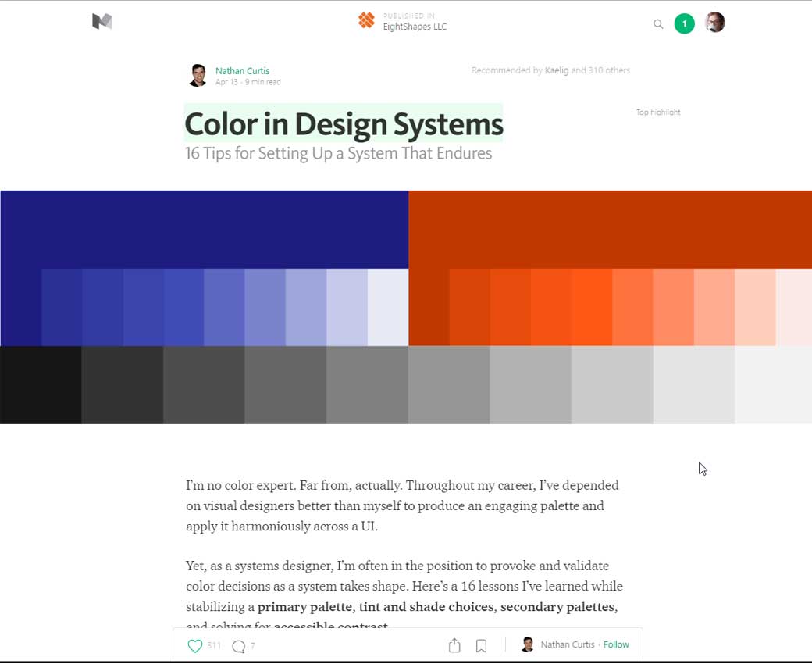Click the bright orange color swatch
Screen dimensions: 812x664
[592, 307]
